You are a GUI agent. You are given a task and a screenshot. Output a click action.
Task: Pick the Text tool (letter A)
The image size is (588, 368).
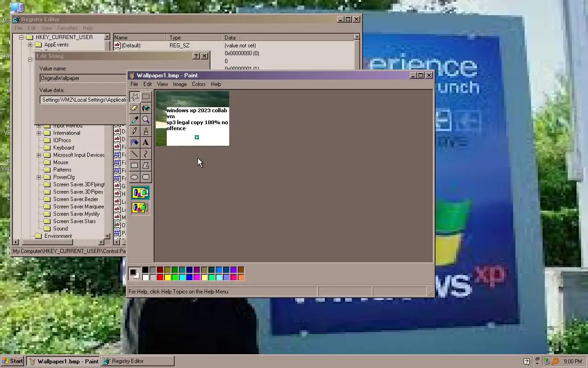click(146, 143)
